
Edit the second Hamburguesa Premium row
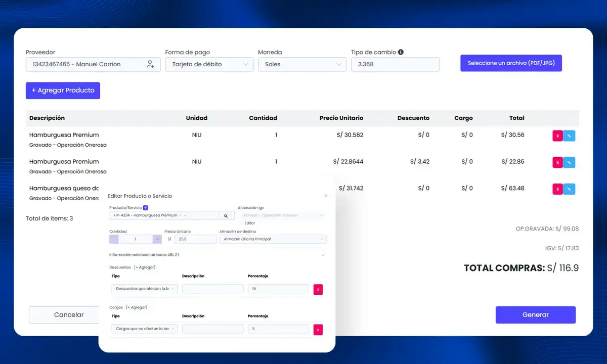(x=569, y=162)
